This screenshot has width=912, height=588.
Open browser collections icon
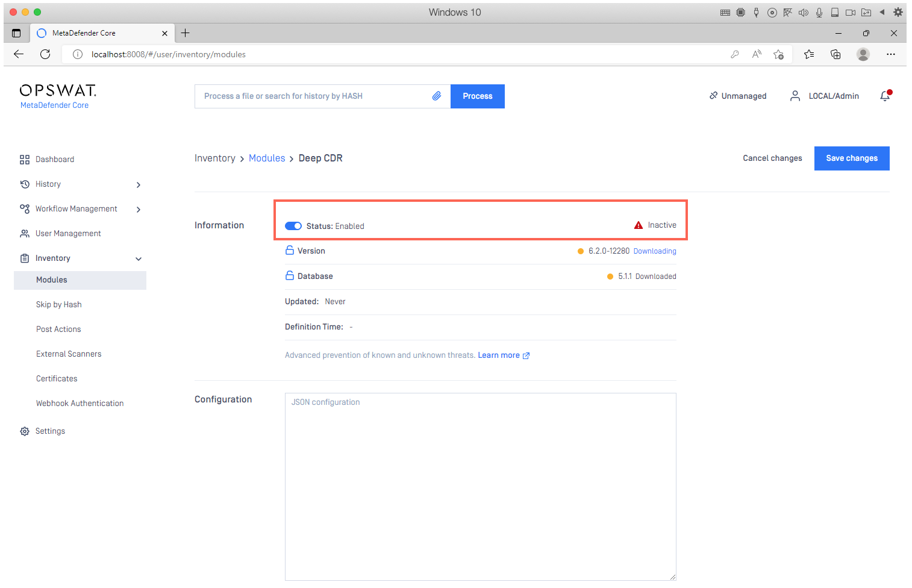point(835,54)
